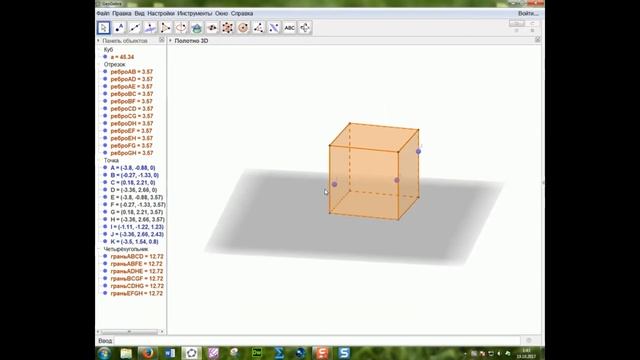Select the Move arrow tool
This screenshot has height=360, width=640.
(104, 28)
